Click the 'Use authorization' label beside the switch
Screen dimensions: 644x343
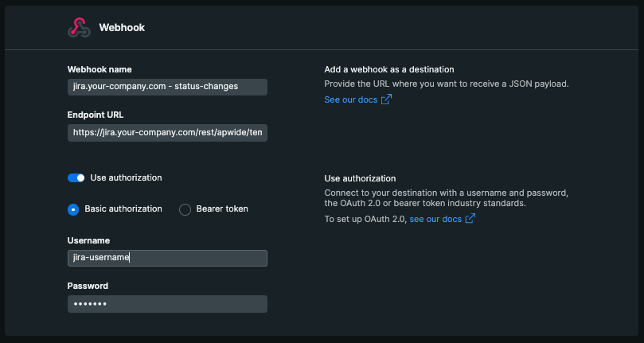click(126, 178)
